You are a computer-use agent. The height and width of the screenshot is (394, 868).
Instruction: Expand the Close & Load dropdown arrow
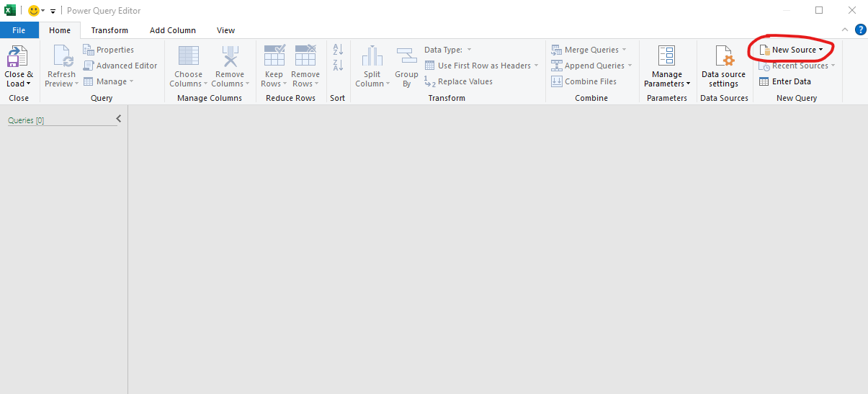tap(29, 84)
